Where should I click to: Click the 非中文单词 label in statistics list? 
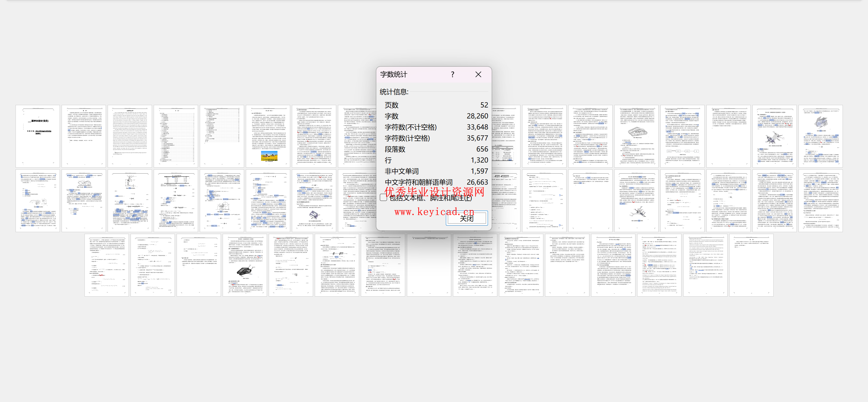(x=402, y=171)
